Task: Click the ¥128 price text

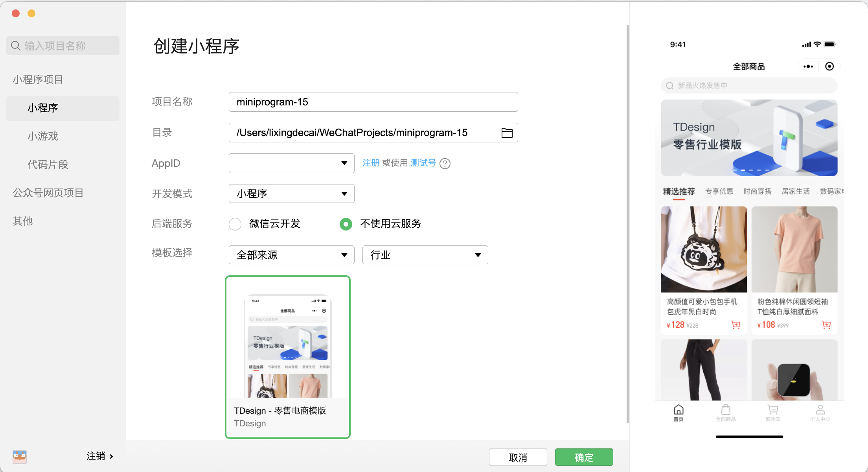Action: click(x=676, y=325)
